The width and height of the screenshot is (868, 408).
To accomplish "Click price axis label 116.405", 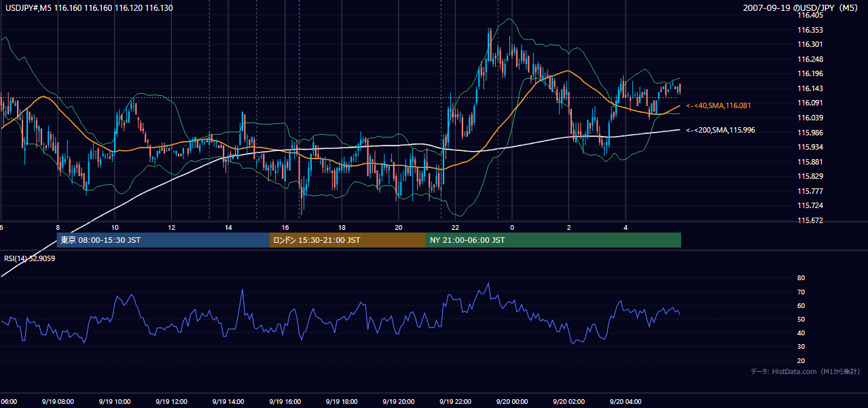I will 810,14.
